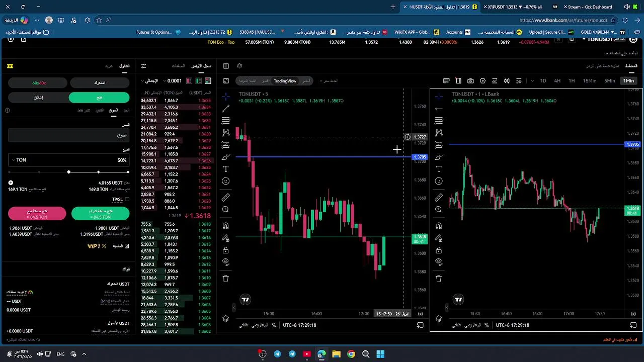
Task: Toggle hide drawings eye in right chart
Action: coord(439,262)
